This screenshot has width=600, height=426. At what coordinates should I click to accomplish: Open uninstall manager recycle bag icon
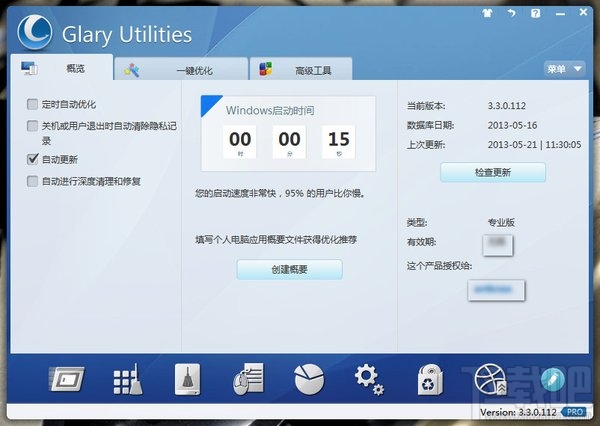point(430,379)
